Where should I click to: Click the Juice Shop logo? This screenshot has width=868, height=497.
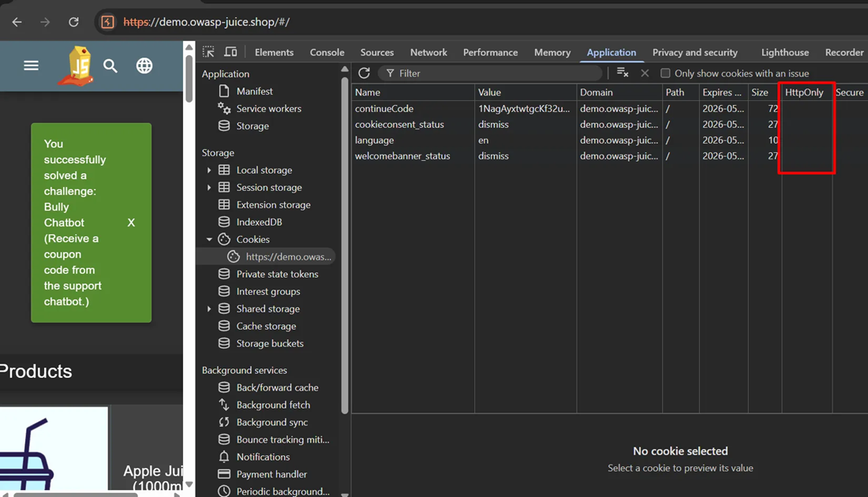coord(77,65)
